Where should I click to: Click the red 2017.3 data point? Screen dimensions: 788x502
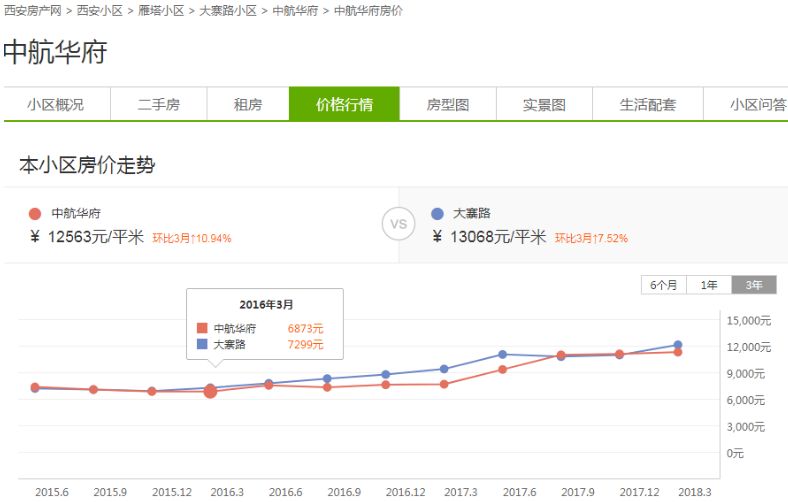[x=444, y=384]
